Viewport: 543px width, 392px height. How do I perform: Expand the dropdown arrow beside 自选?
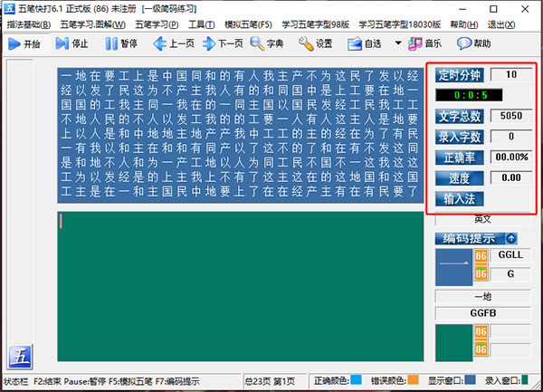(x=399, y=43)
